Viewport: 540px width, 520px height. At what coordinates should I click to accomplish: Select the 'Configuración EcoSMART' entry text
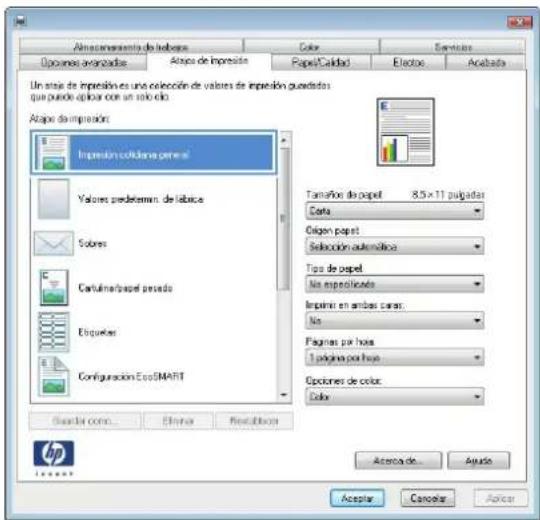(x=131, y=376)
